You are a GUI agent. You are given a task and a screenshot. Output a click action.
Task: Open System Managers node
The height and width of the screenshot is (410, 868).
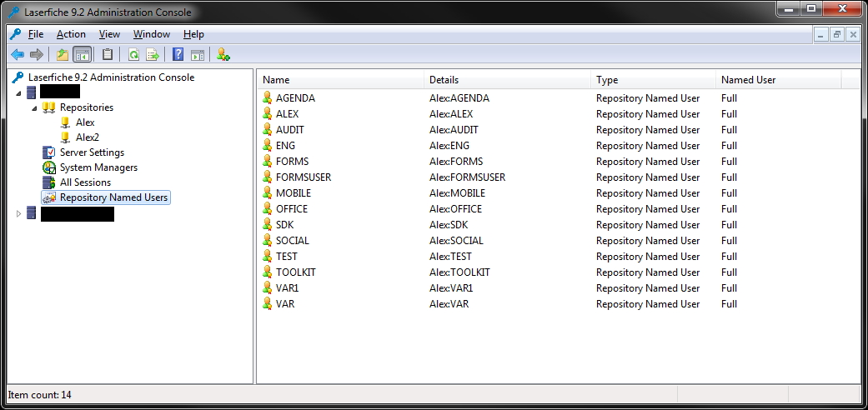coord(98,167)
